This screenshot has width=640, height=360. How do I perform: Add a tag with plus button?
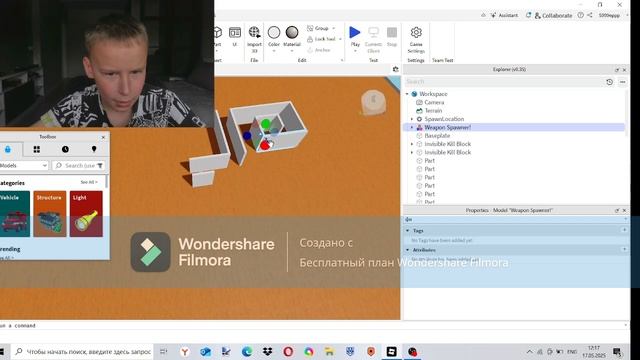click(624, 230)
